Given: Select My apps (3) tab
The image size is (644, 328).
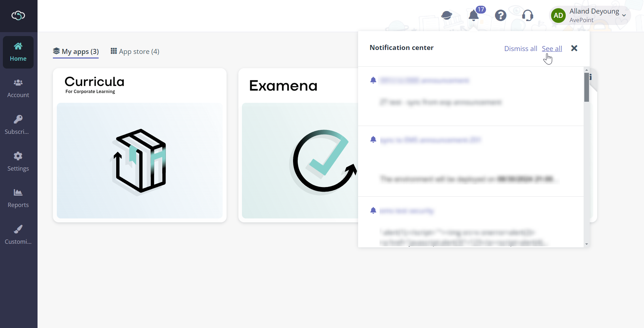Looking at the screenshot, I should tap(76, 51).
